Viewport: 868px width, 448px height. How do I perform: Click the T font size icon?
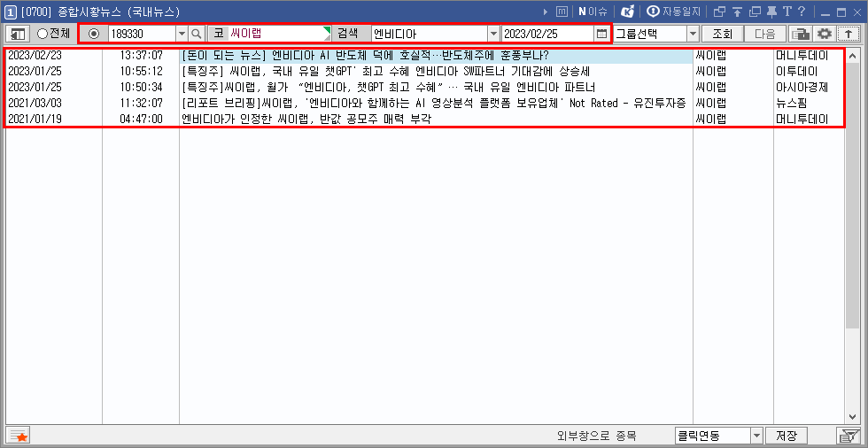tap(787, 12)
